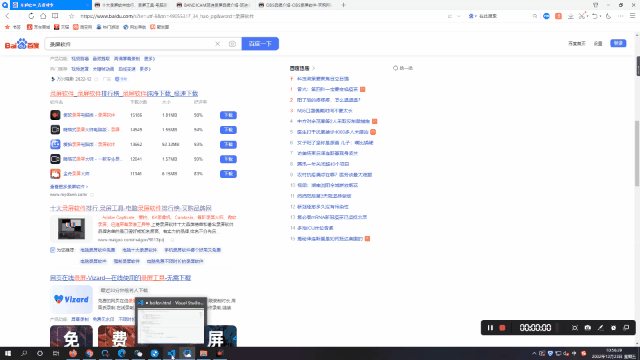Stop recording with the red stop button
Screen dimensions: 640x360
[x=502, y=328]
